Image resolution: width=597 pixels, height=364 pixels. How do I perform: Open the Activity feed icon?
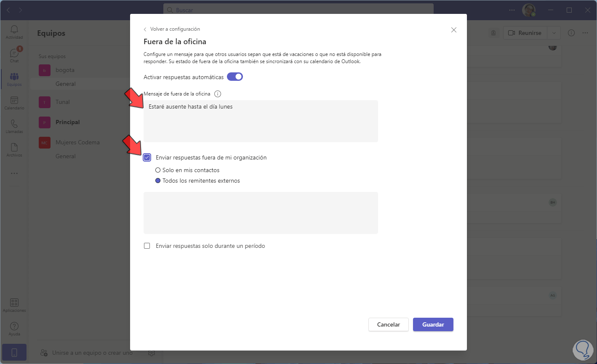tap(14, 32)
